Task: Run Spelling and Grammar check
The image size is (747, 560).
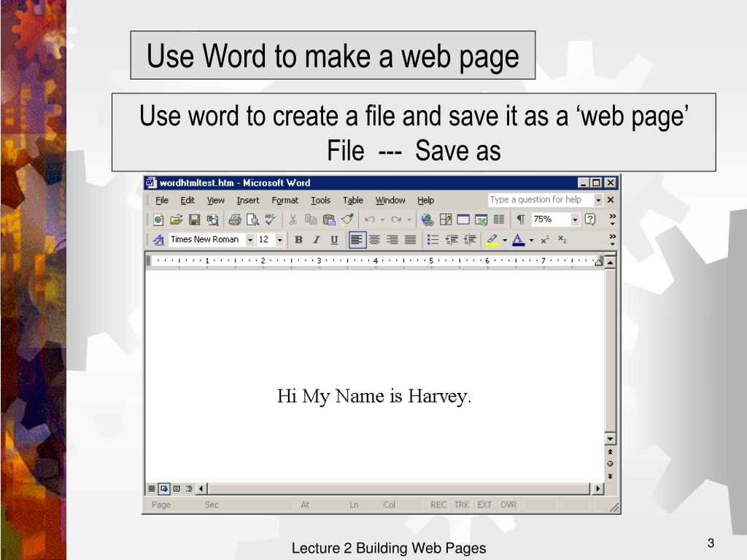Action: click(271, 219)
